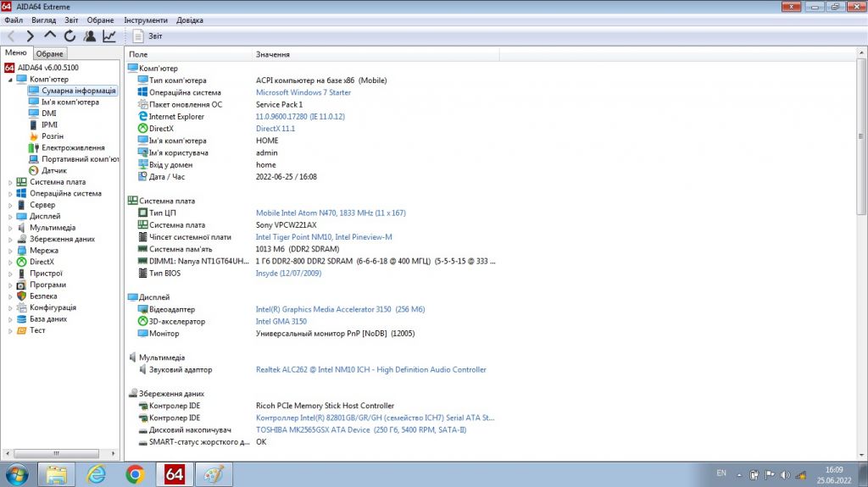Select the Портативний комп'ютер tree item
This screenshot has height=487, width=868.
(x=74, y=159)
